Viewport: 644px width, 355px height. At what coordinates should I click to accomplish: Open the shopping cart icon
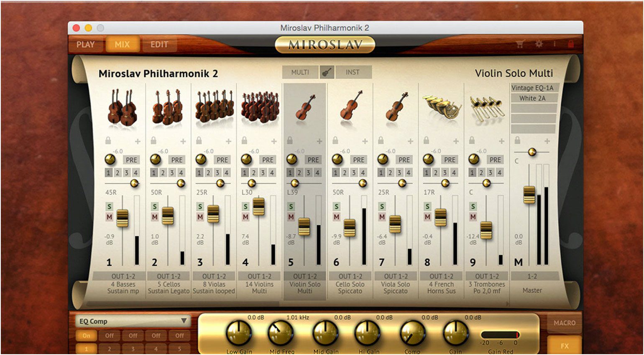click(x=520, y=44)
